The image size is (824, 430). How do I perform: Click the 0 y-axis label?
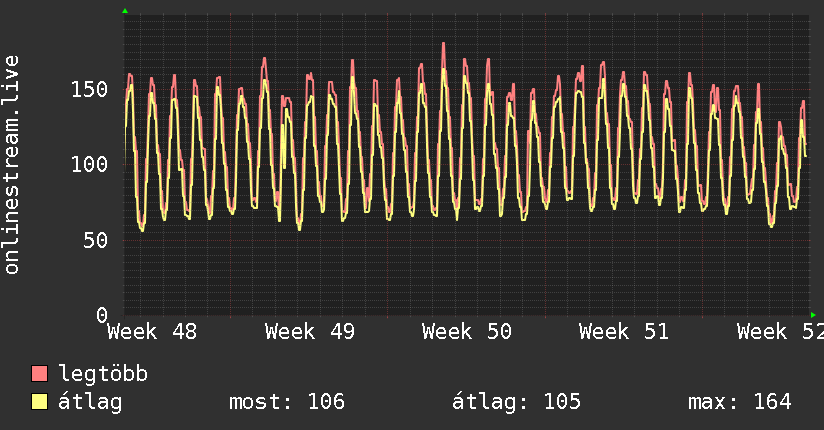pos(102,315)
